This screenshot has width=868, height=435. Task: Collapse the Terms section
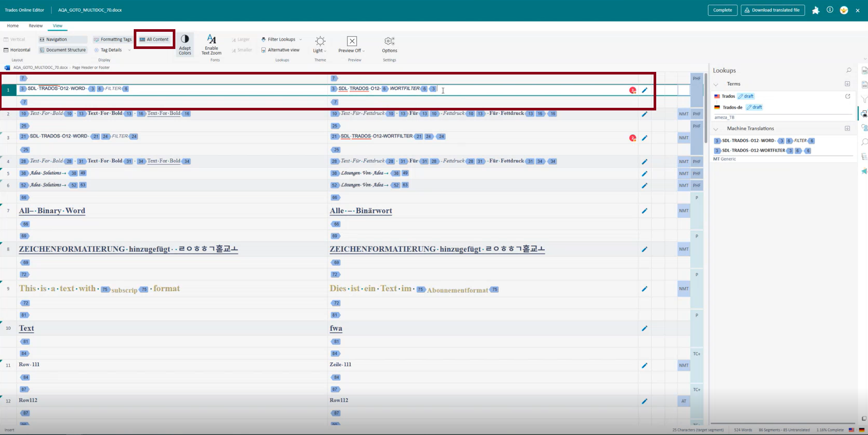click(x=716, y=84)
